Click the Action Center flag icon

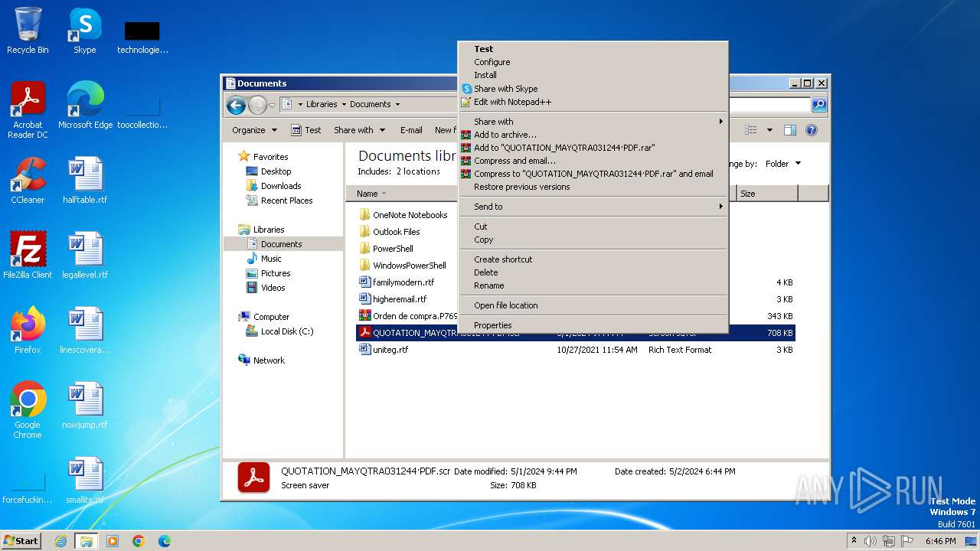coord(908,541)
